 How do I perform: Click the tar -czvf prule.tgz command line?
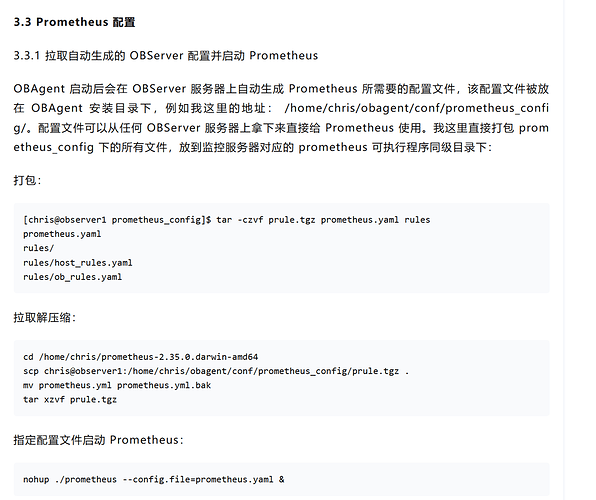(227, 220)
